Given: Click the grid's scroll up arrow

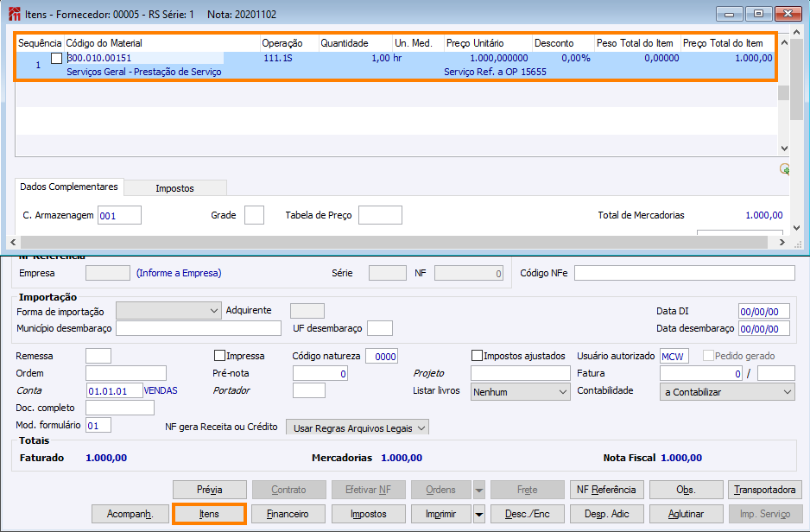Looking at the screenshot, I should 784,41.
